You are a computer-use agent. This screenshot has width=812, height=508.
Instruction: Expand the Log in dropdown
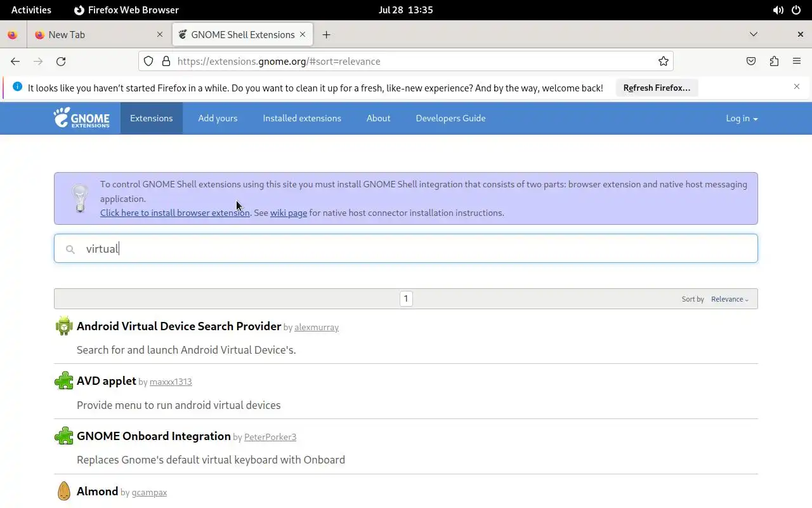click(x=742, y=118)
